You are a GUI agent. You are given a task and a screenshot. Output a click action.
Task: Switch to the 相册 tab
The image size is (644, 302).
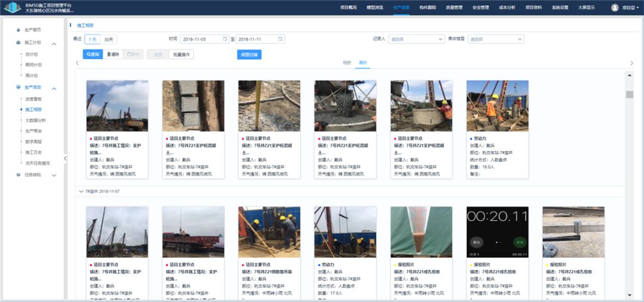point(346,63)
